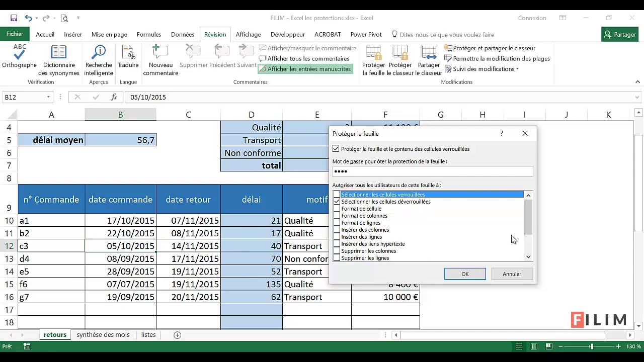Switch to synthèse des mois sheet
644x362 pixels.
tap(103, 335)
